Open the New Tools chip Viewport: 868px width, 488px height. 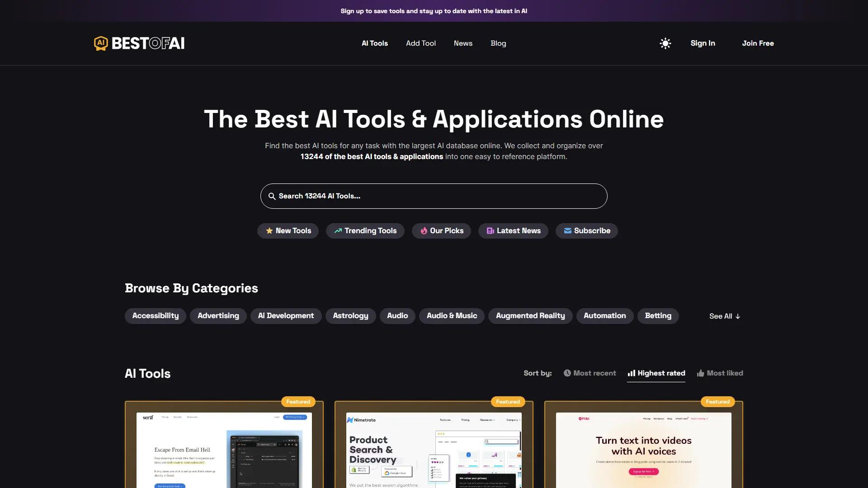click(288, 231)
